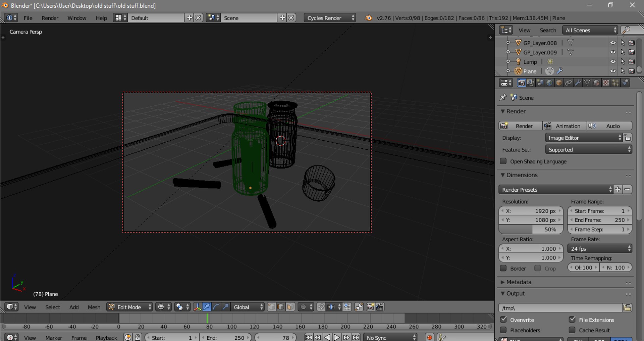Screen dimensions: 644x341
Task: Toggle visibility eye for GP_Layer.008
Action: (613, 43)
